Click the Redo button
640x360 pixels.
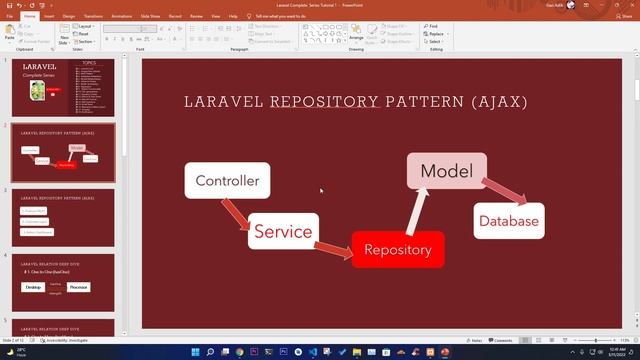32,5
